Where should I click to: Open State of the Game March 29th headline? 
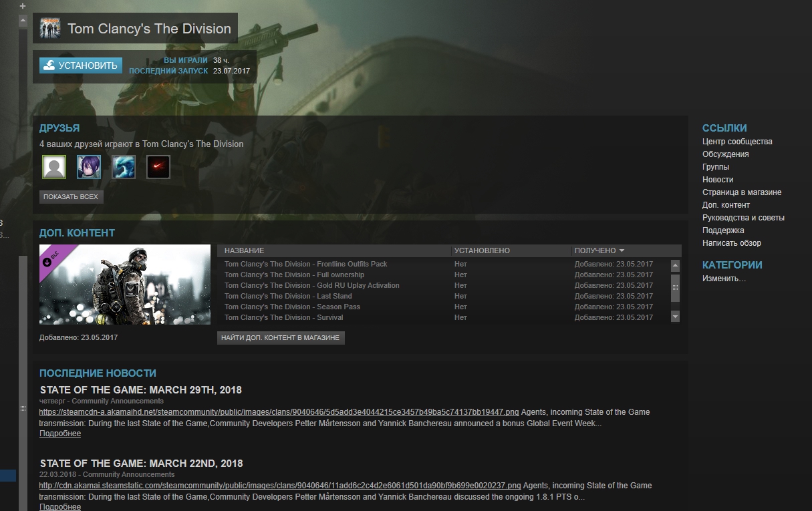click(140, 390)
